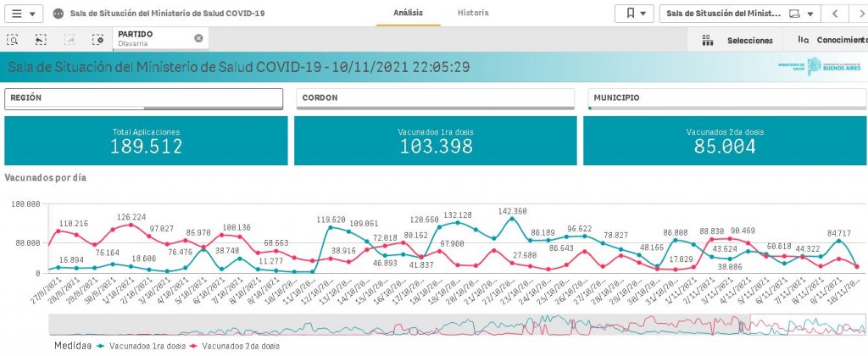Viewport: 868px width, 356px height.
Task: Go to the next sheet arrow
Action: pyautogui.click(x=861, y=14)
